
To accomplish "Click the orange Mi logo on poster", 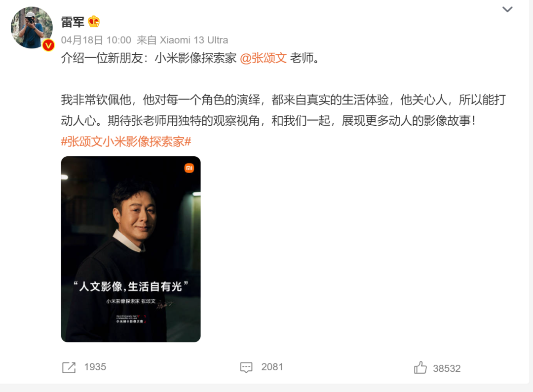I will (x=189, y=168).
